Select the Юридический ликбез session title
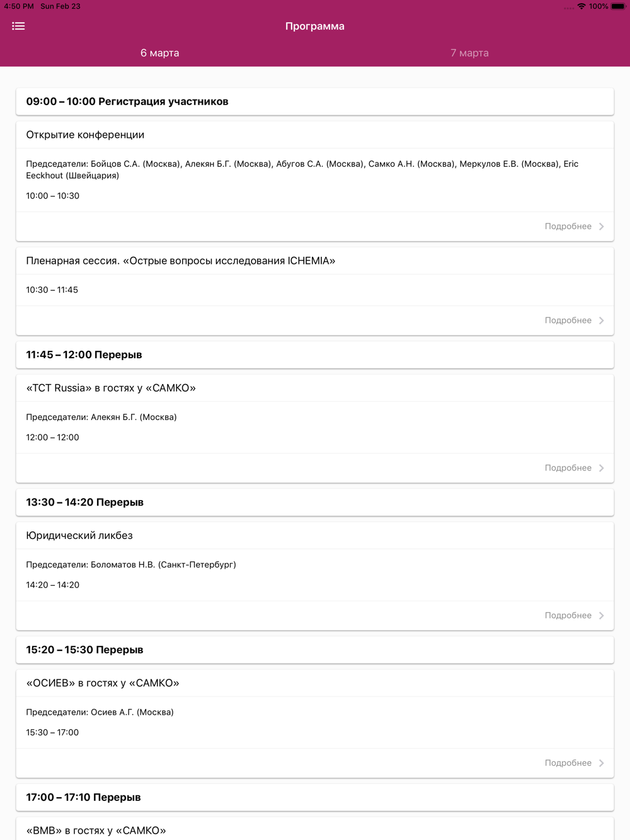The width and height of the screenshot is (630, 840). click(x=79, y=535)
